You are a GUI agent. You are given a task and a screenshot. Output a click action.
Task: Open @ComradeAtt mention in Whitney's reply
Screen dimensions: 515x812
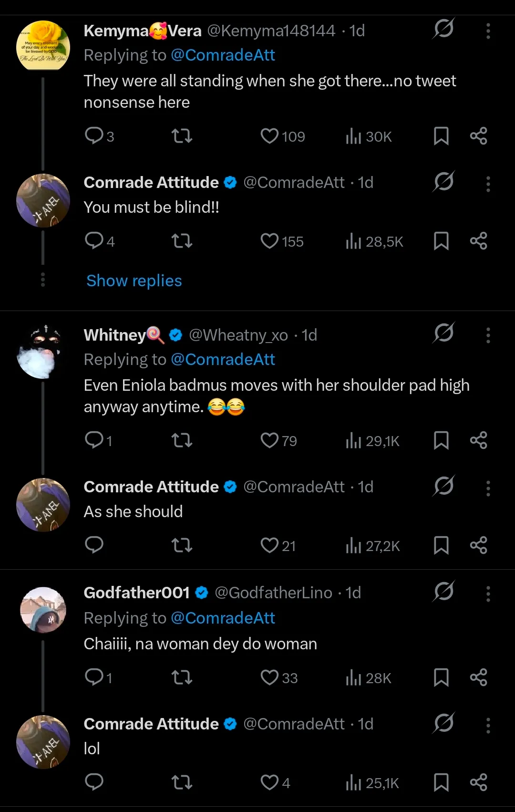[223, 359]
